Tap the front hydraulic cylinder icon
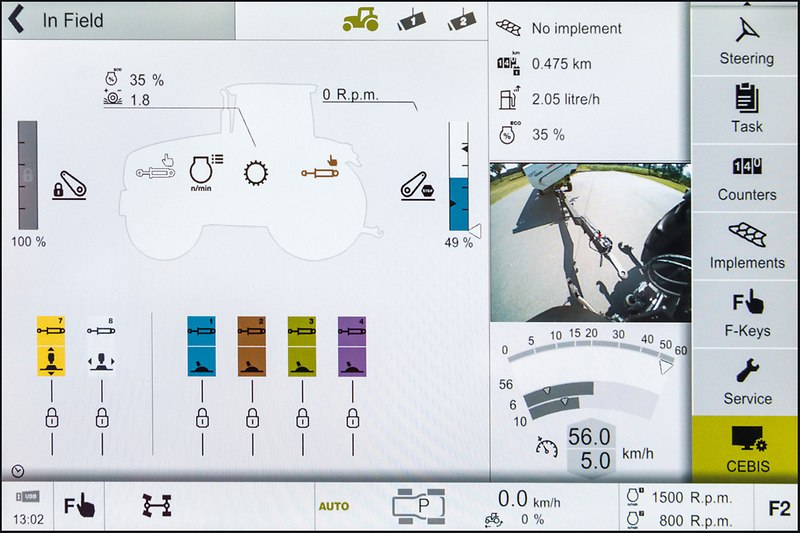The image size is (800, 533). tap(158, 172)
